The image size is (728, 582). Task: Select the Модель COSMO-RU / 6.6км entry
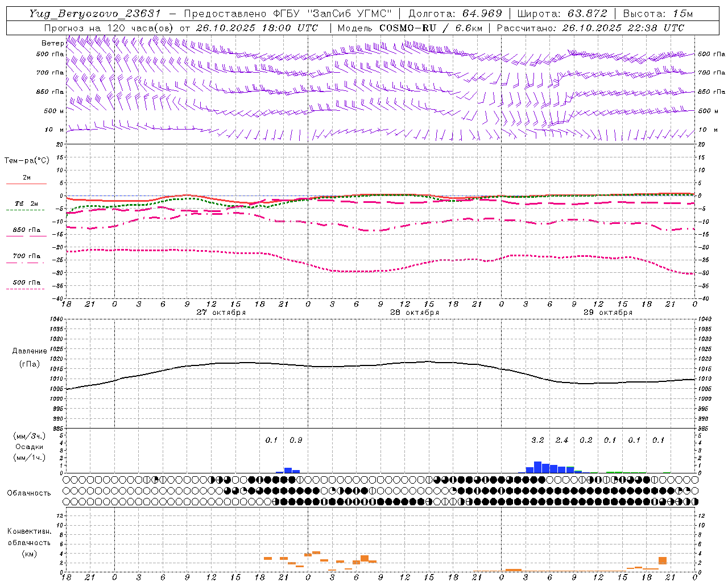409,28
